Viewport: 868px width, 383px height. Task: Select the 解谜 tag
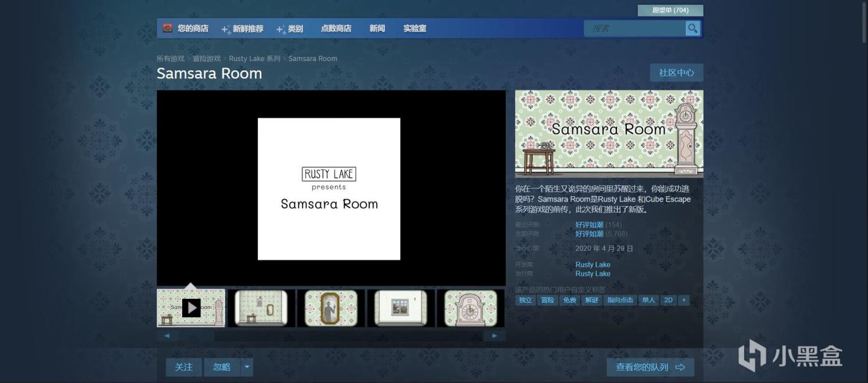tap(591, 300)
